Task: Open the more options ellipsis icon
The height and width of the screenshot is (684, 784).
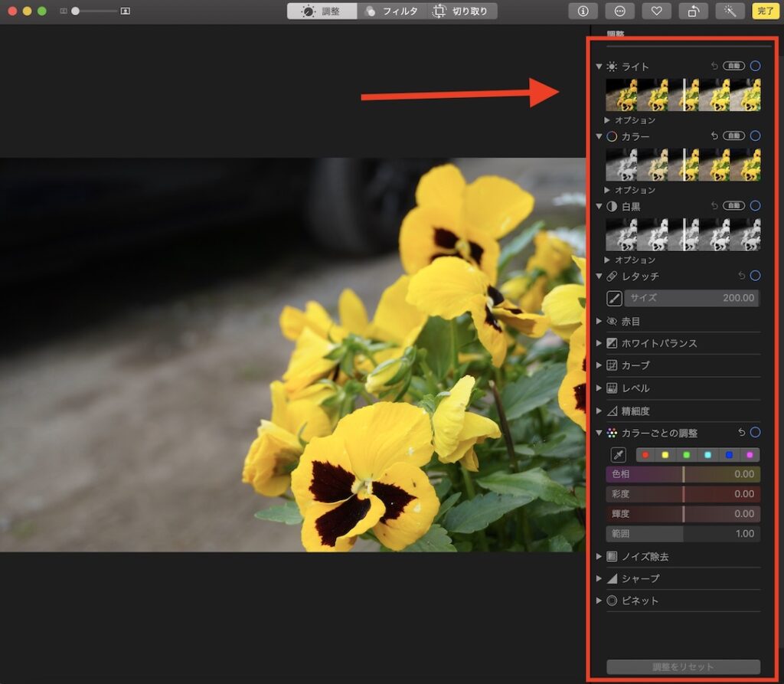Action: tap(620, 11)
